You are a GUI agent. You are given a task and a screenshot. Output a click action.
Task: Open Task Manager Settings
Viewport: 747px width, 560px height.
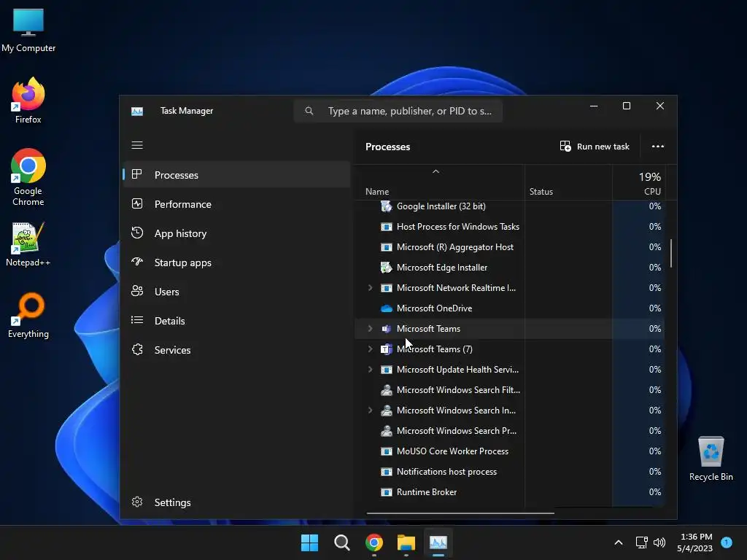[236, 502]
